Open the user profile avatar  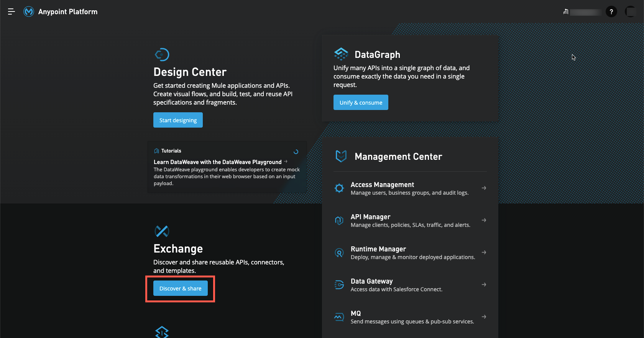pos(631,11)
